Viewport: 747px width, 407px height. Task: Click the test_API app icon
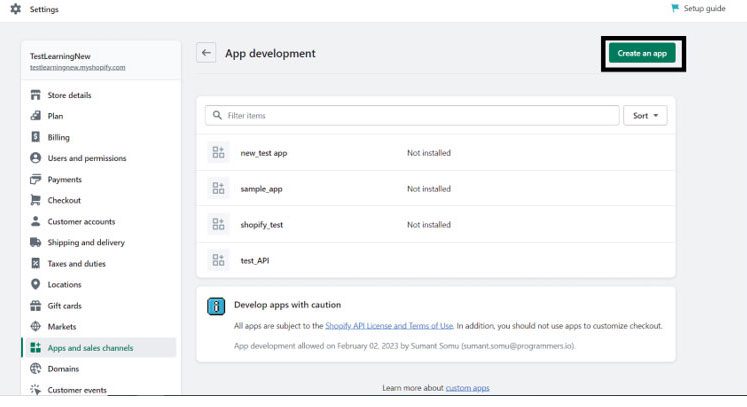click(218, 260)
